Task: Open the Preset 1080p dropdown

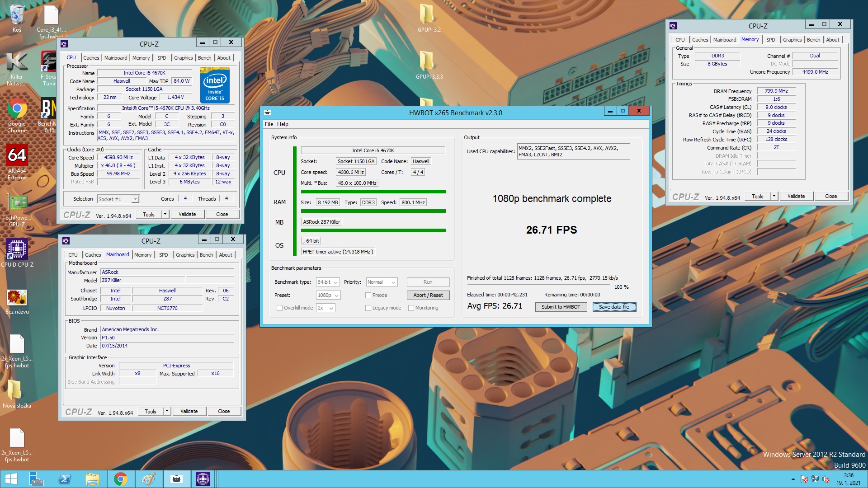Action: (328, 296)
